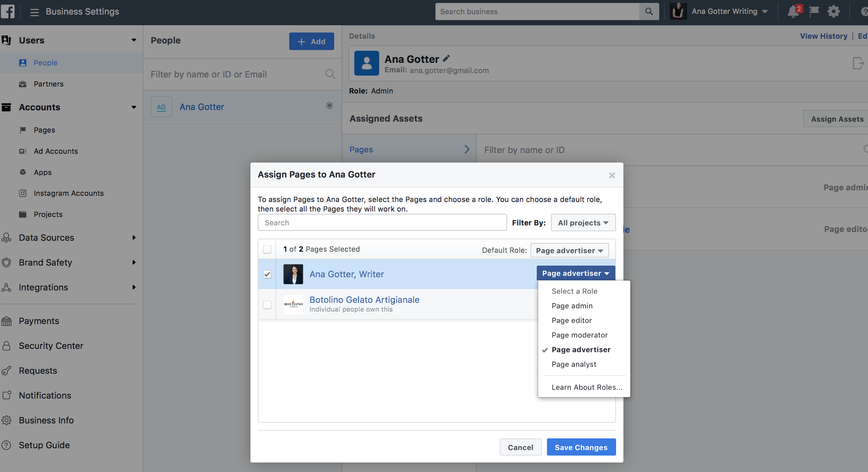Click the AG initials avatar in People list
Image resolution: width=868 pixels, height=472 pixels.
coord(161,107)
